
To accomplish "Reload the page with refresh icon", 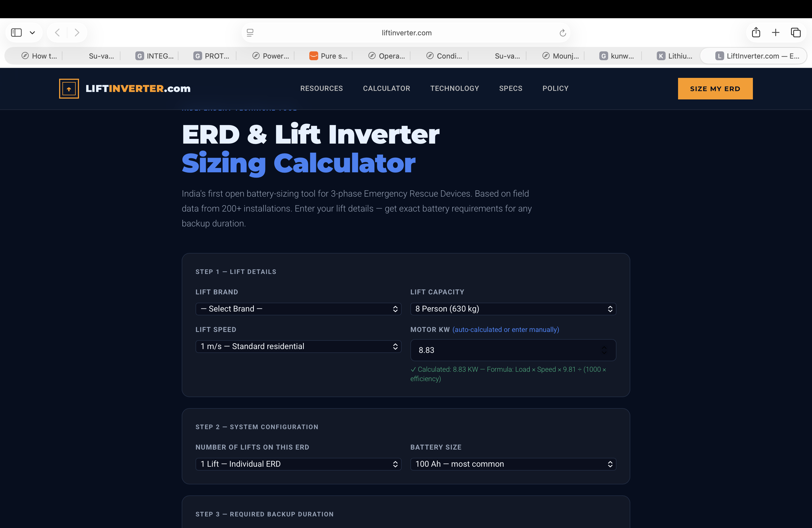I will point(563,33).
